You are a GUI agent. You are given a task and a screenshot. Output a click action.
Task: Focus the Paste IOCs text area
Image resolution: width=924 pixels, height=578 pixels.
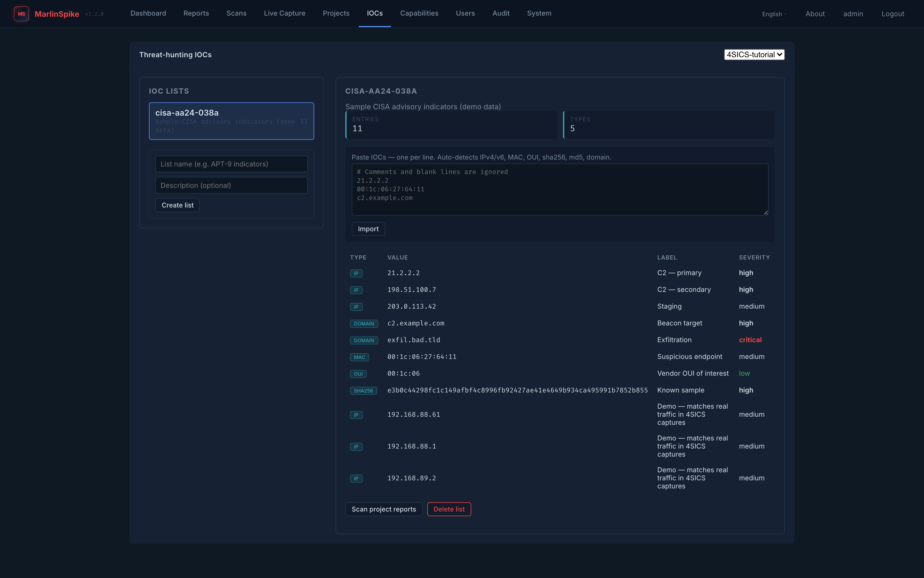(560, 190)
